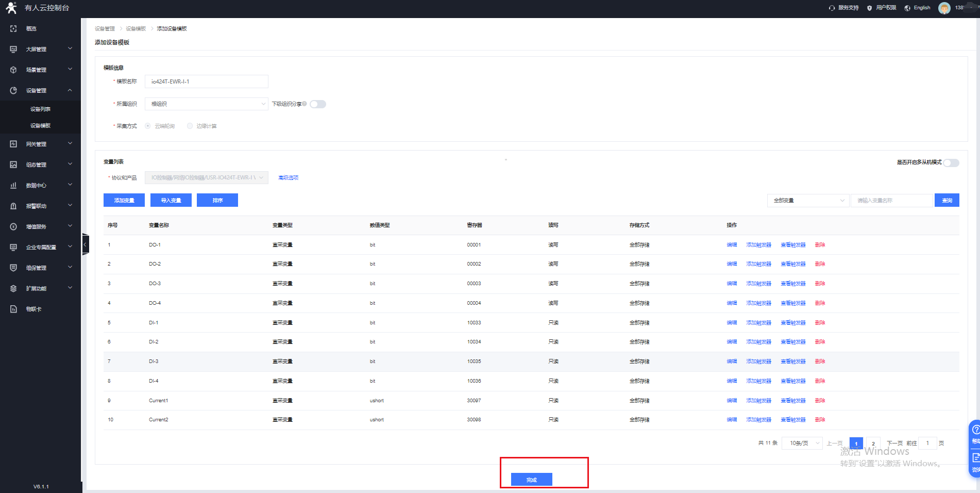The height and width of the screenshot is (493, 980).
Task: Click the 完成 button
Action: coord(531,480)
